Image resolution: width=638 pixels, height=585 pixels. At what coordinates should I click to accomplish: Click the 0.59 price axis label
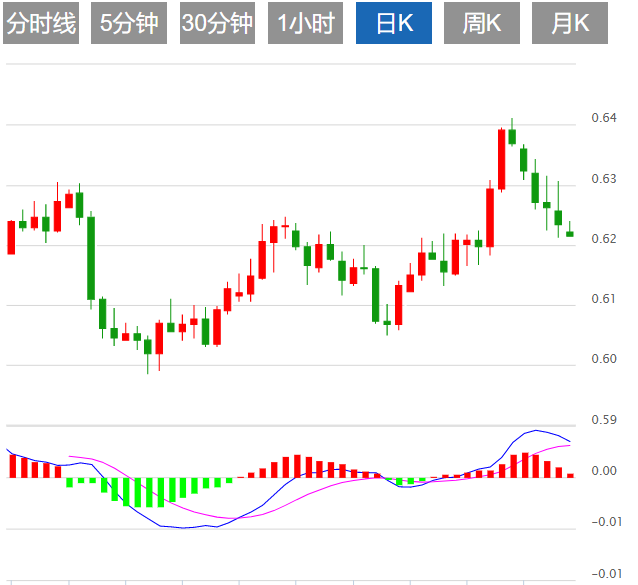604,419
